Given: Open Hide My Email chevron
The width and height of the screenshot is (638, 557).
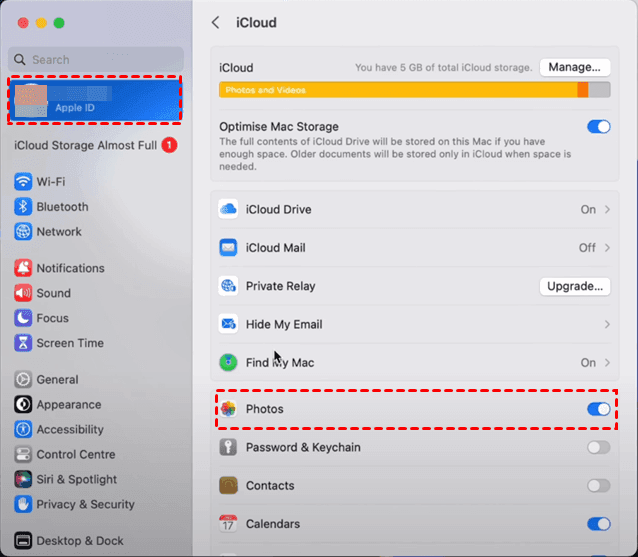Looking at the screenshot, I should (x=607, y=324).
